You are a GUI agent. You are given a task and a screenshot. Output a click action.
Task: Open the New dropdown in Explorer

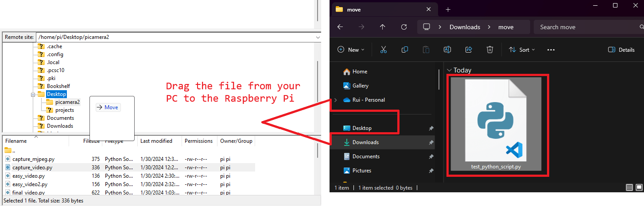pyautogui.click(x=351, y=50)
